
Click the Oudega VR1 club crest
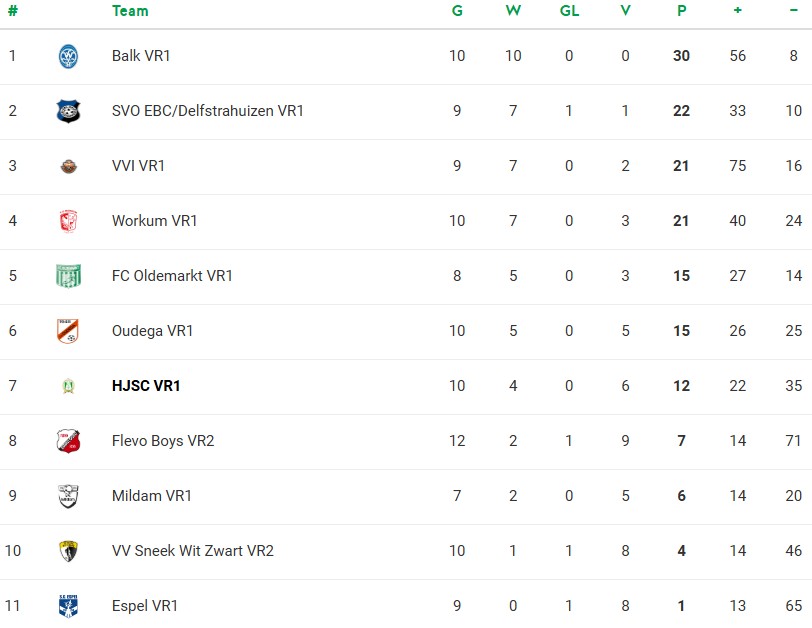pos(68,331)
